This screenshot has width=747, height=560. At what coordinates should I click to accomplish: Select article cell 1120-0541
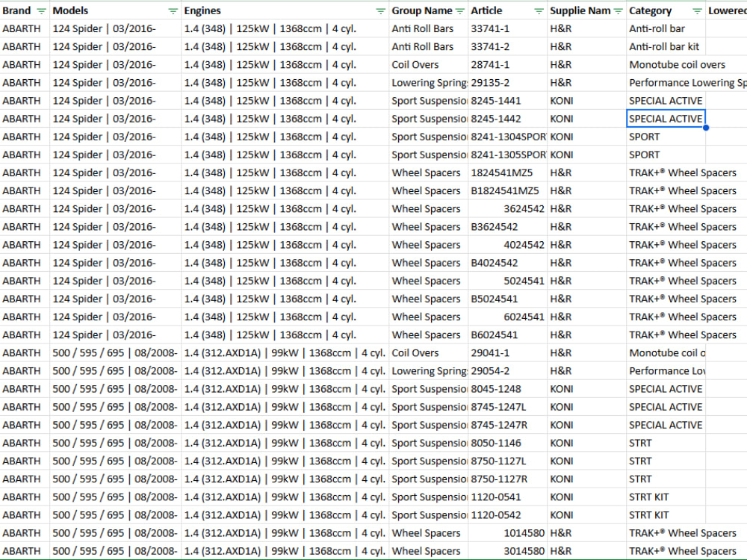[507, 497]
